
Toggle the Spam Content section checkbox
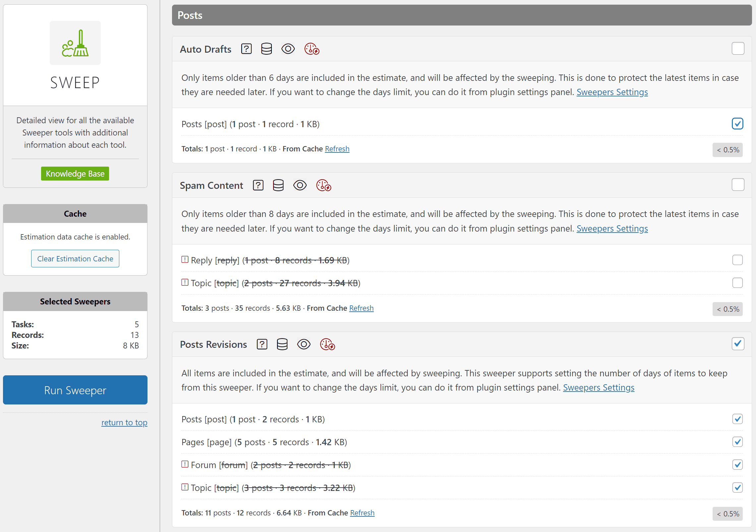738,185
